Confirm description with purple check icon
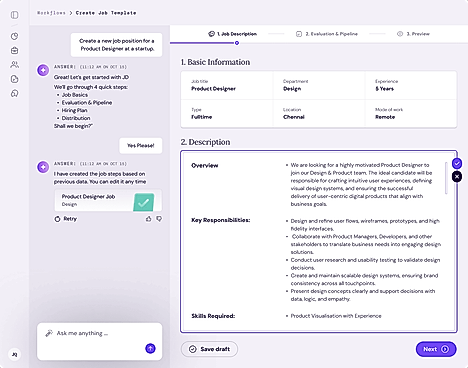 click(x=457, y=163)
